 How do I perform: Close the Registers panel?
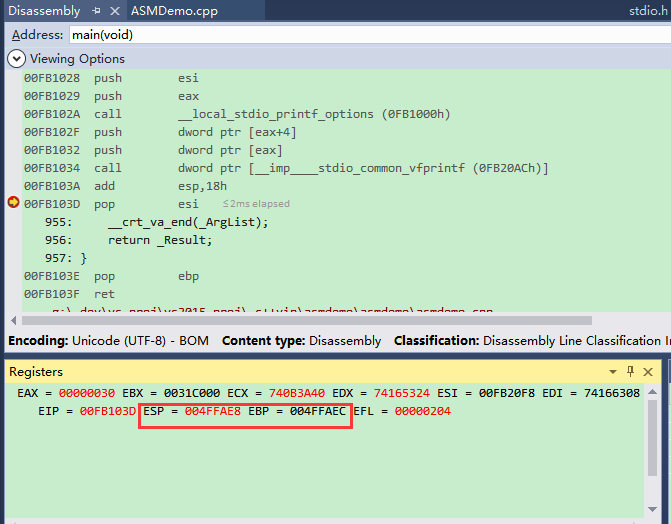pyautogui.click(x=649, y=371)
